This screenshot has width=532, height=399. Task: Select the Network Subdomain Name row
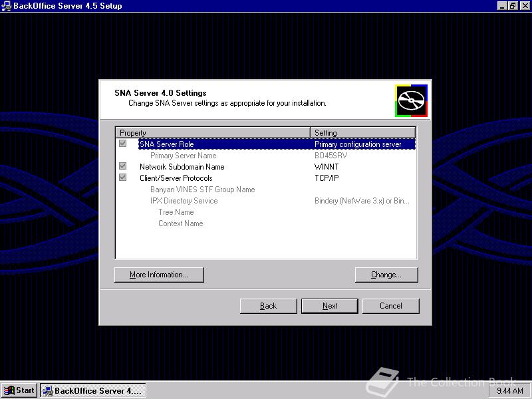click(266, 167)
